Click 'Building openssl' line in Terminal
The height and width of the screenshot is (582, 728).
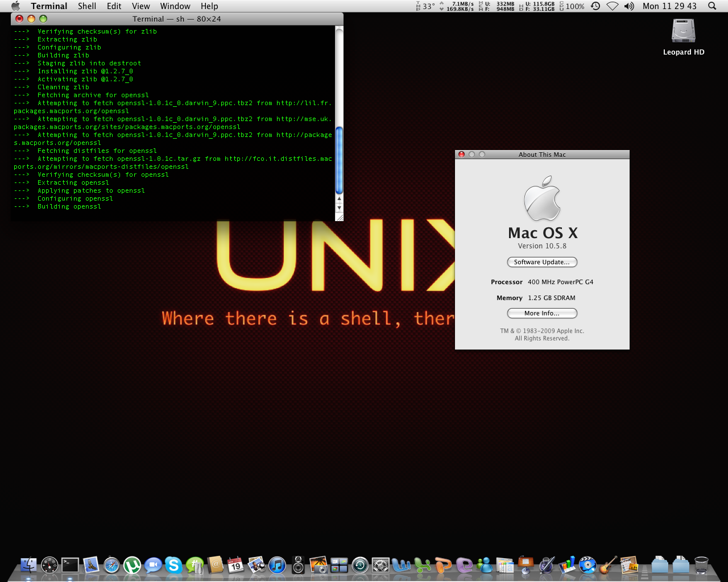click(69, 206)
